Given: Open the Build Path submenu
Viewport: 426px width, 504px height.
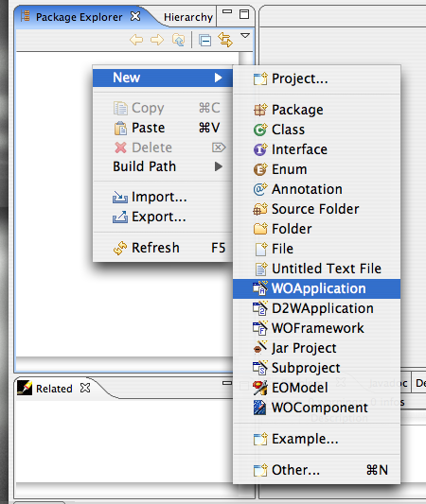Looking at the screenshot, I should tap(163, 166).
